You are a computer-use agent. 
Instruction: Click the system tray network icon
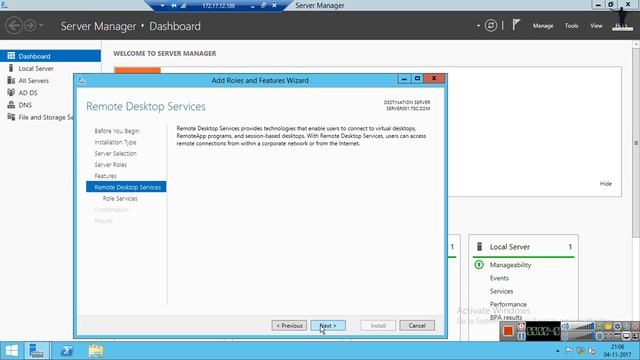click(x=580, y=351)
